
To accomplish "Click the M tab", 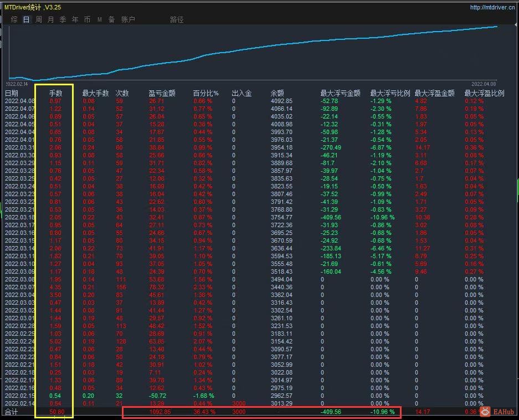I will click(99, 19).
